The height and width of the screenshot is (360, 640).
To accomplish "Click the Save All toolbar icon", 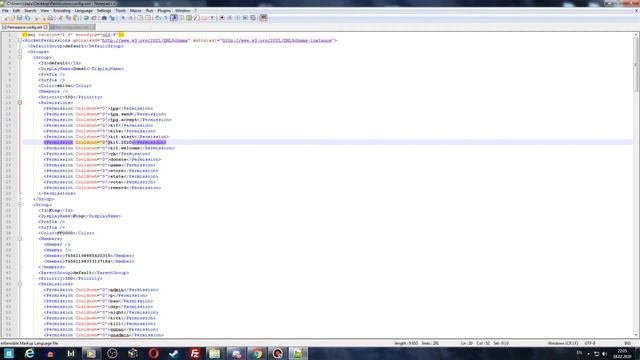I will point(27,18).
